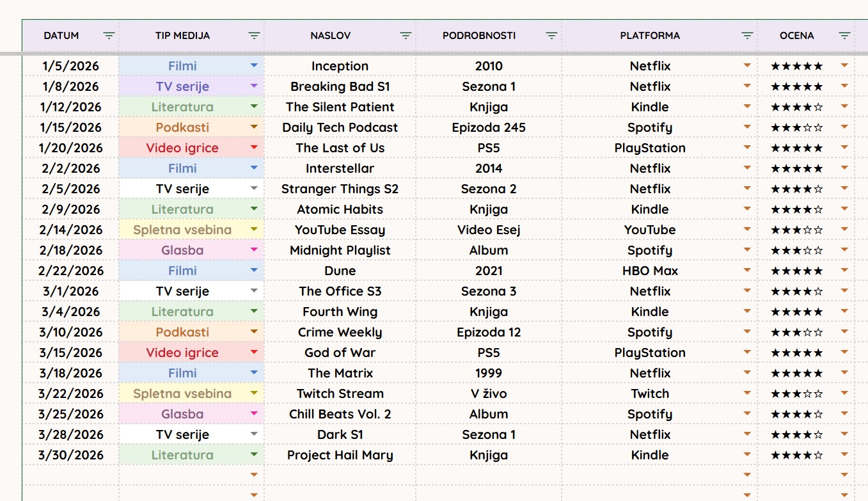Click the star rating text for The Silent Patient
The width and height of the screenshot is (868, 501).
[x=796, y=107]
